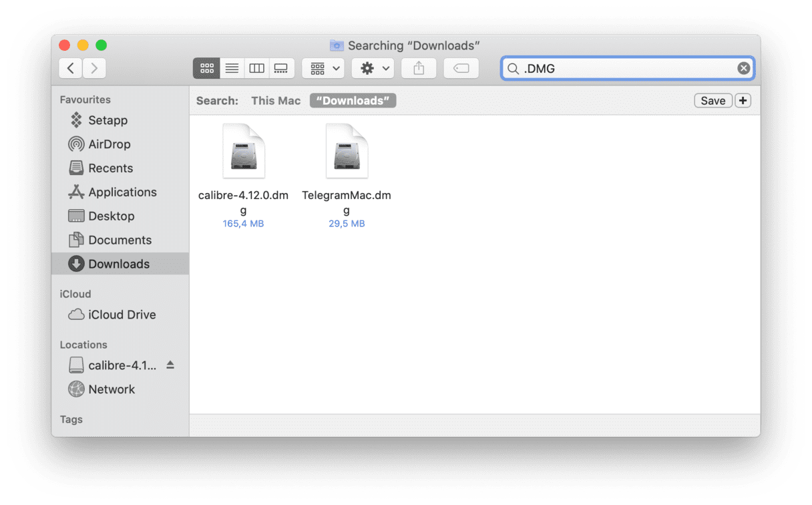The height and width of the screenshot is (505, 812).
Task: Click the Tags section header
Action: pos(71,419)
